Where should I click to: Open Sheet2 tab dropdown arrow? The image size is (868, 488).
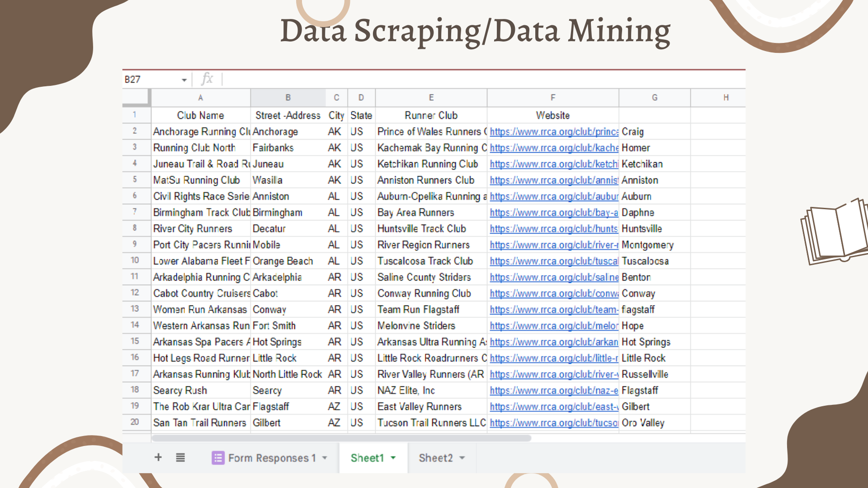(x=462, y=458)
